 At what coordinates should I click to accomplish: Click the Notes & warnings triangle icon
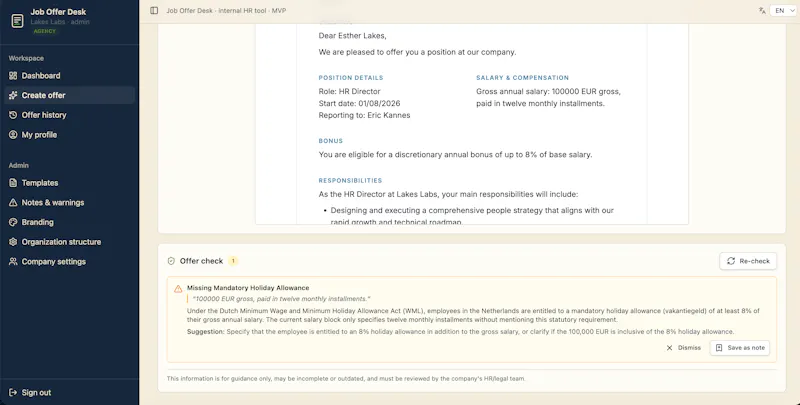[13, 202]
